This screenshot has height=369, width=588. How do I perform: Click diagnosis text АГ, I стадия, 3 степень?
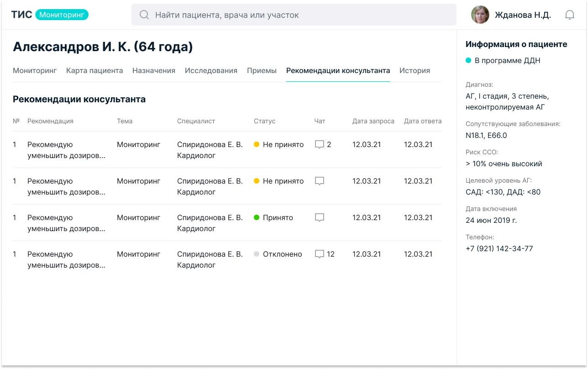pyautogui.click(x=507, y=96)
